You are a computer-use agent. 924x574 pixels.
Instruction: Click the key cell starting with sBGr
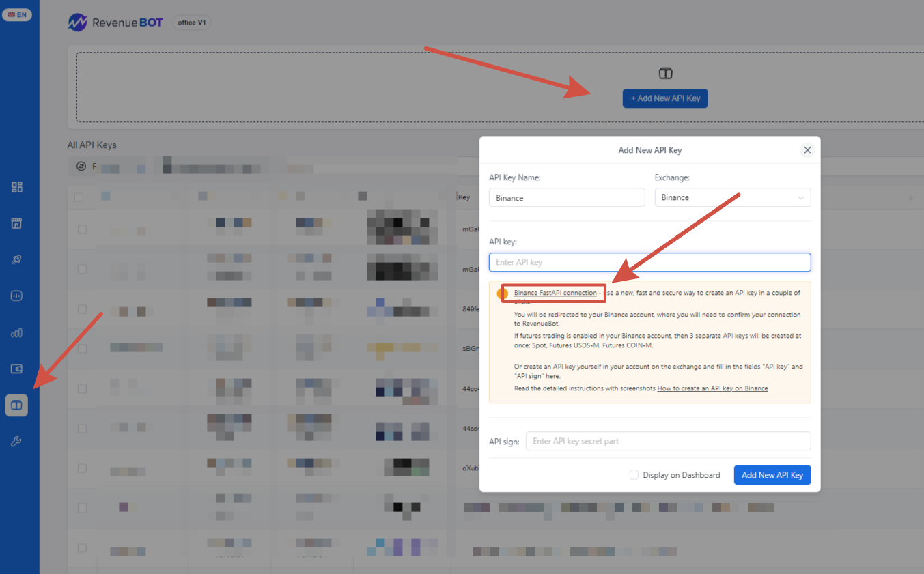(471, 348)
